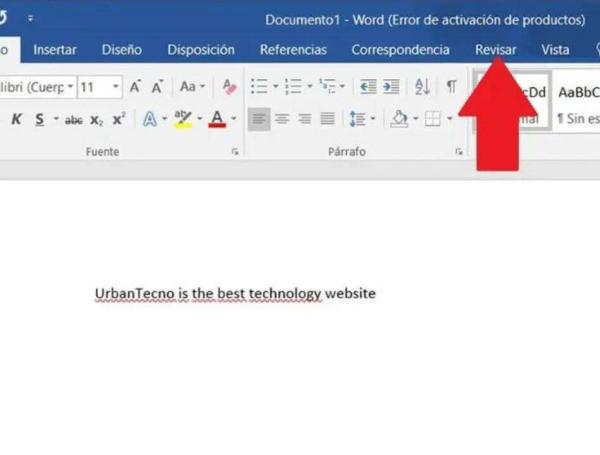
Task: Expand bullet library dropdown arrow
Action: point(275,86)
